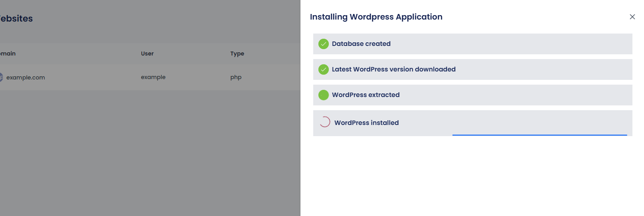Select the 'Database created' step text
The height and width of the screenshot is (216, 644).
point(361,44)
